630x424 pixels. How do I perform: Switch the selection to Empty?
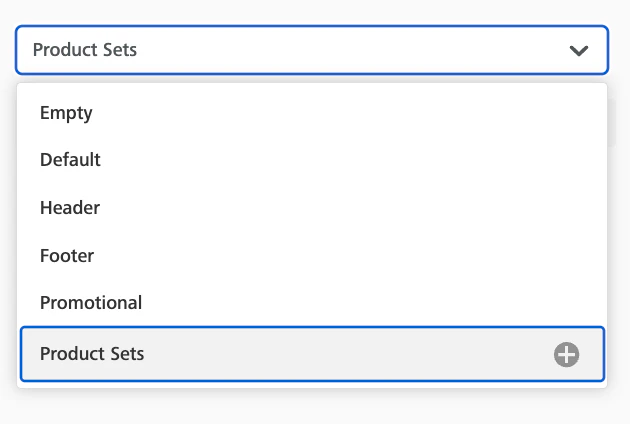click(66, 113)
